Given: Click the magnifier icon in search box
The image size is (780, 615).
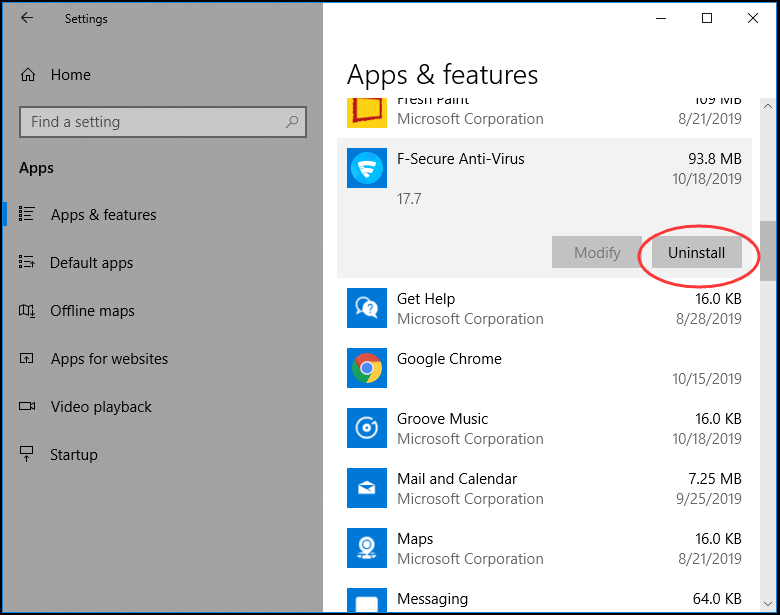Looking at the screenshot, I should coord(292,121).
